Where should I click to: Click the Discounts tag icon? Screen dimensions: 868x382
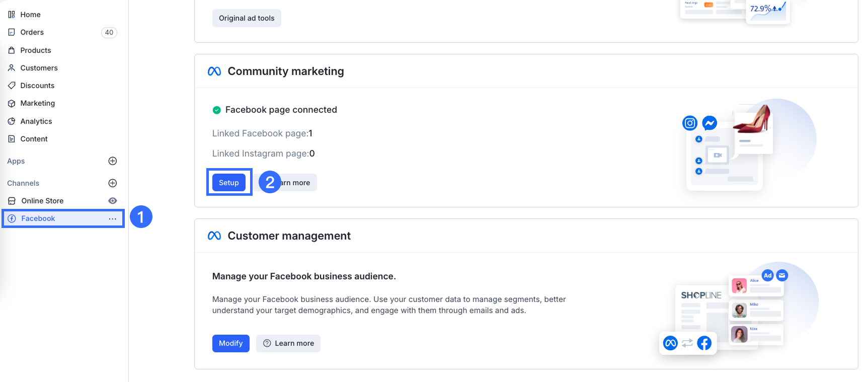(x=12, y=86)
